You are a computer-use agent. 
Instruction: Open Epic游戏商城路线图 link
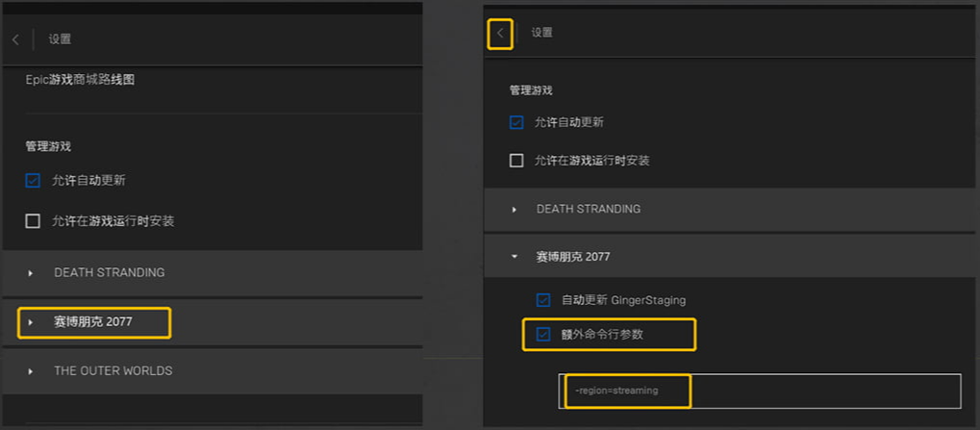(80, 80)
